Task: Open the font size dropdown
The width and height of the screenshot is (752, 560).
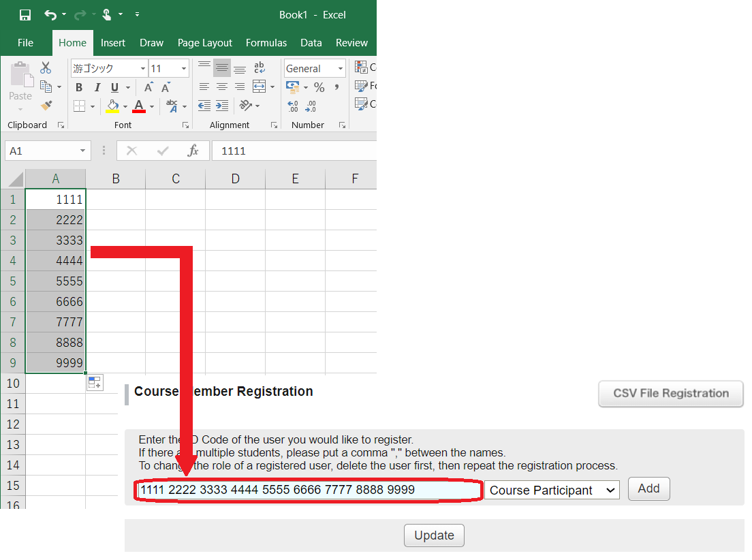Action: [x=184, y=69]
